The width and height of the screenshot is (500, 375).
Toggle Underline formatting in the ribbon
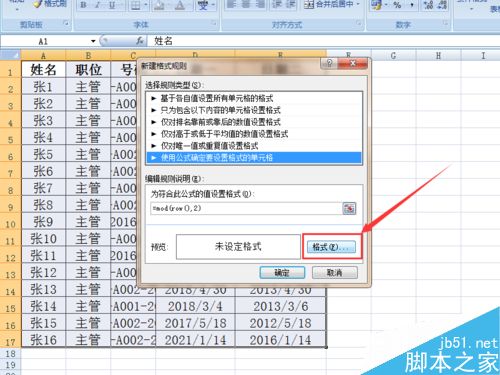112,5
